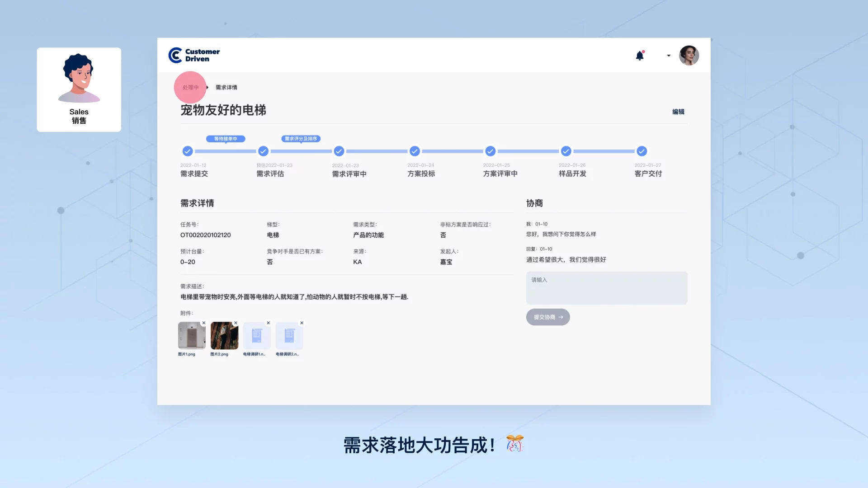The width and height of the screenshot is (868, 488).
Task: Click the 嘉宝 initiator name
Action: click(x=446, y=262)
